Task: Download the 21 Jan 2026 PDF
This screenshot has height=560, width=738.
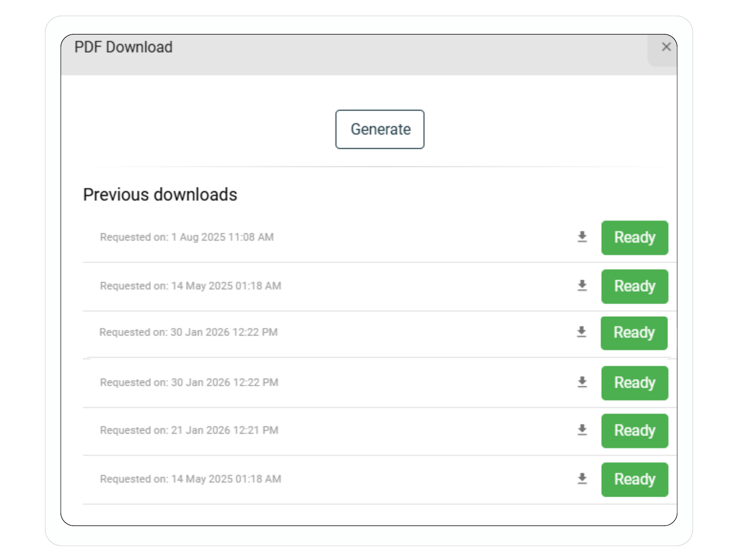Action: click(x=582, y=430)
